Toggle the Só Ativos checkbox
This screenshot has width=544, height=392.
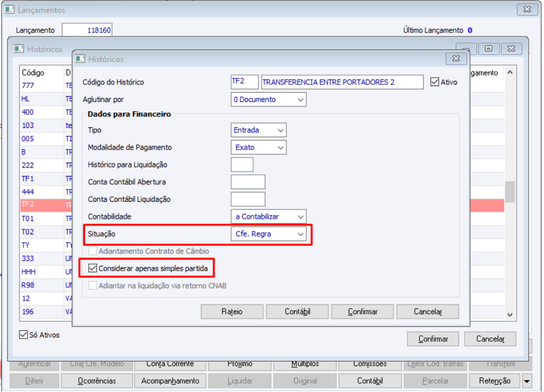(x=23, y=335)
